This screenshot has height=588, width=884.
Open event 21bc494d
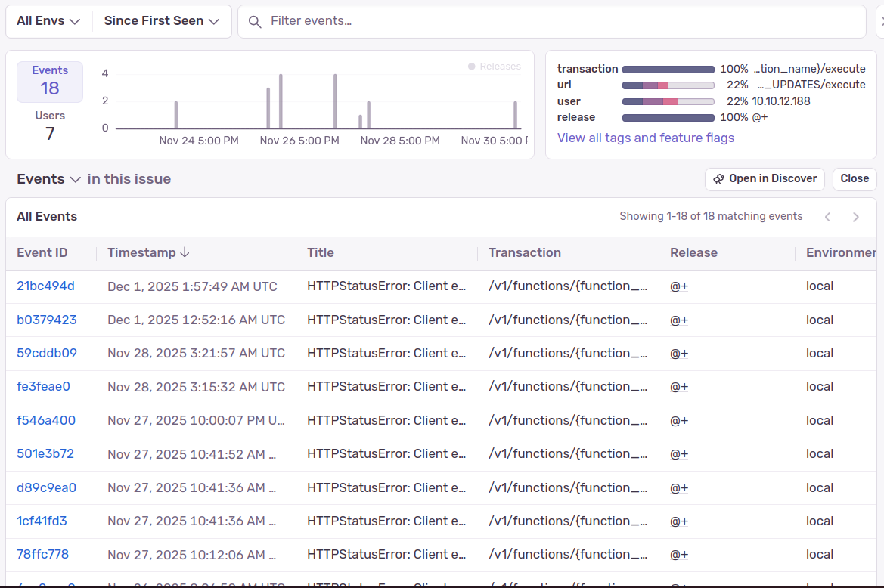(45, 286)
